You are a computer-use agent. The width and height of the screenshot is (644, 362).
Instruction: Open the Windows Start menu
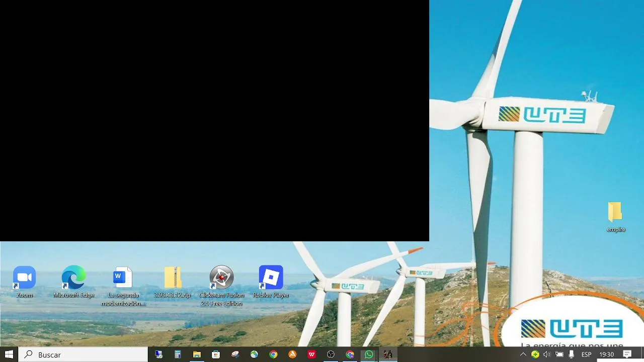(x=9, y=354)
